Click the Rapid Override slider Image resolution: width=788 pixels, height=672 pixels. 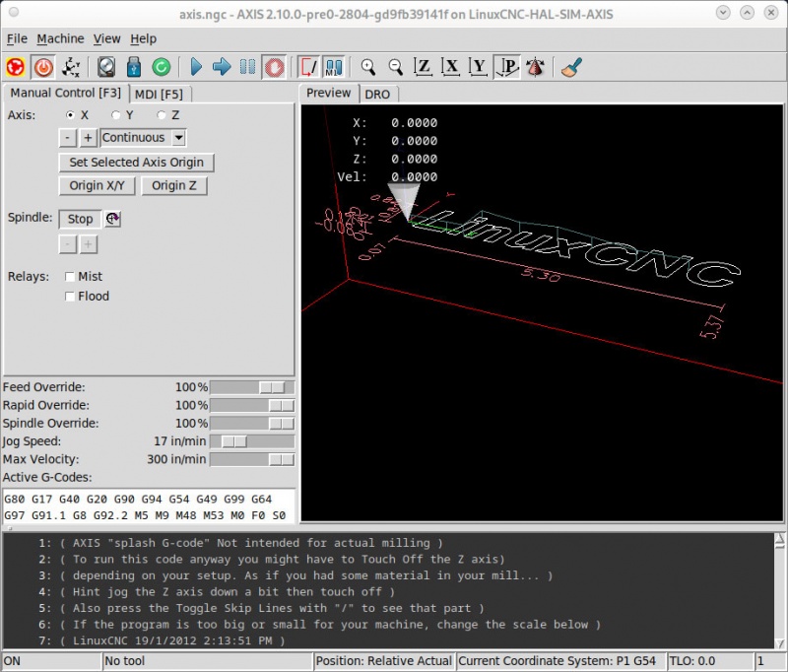[252, 405]
